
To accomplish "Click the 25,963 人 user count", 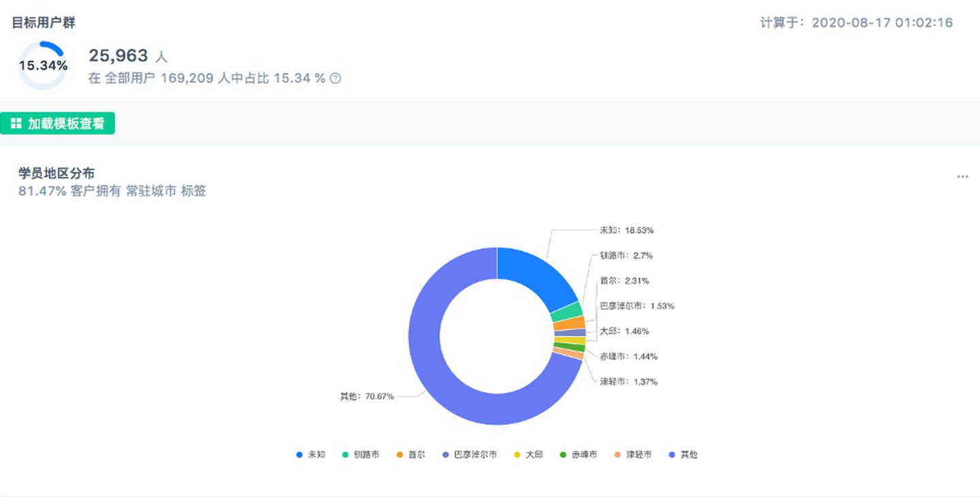I will [128, 56].
